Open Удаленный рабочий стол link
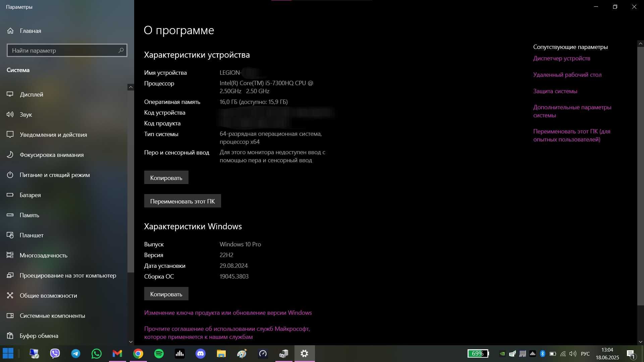The width and height of the screenshot is (644, 362). point(567,75)
